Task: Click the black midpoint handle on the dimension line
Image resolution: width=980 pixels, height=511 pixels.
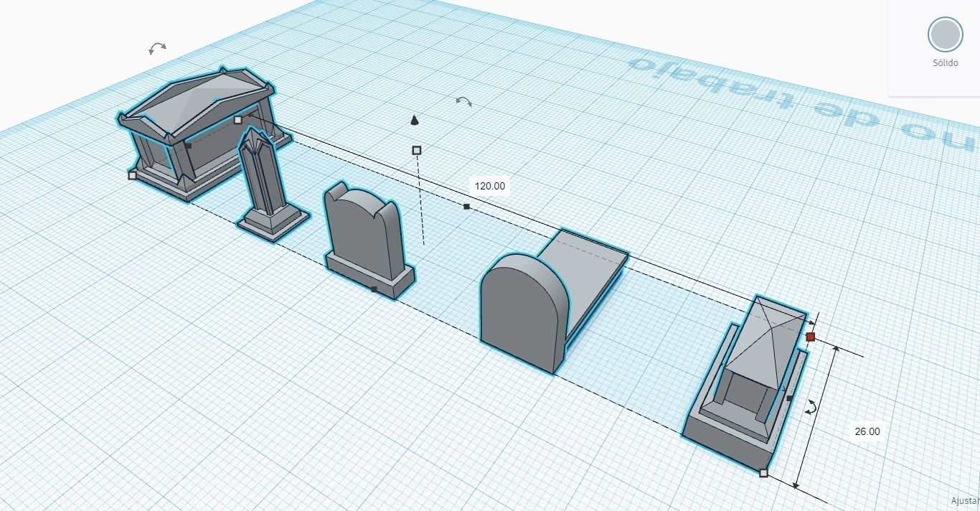Action: (467, 207)
